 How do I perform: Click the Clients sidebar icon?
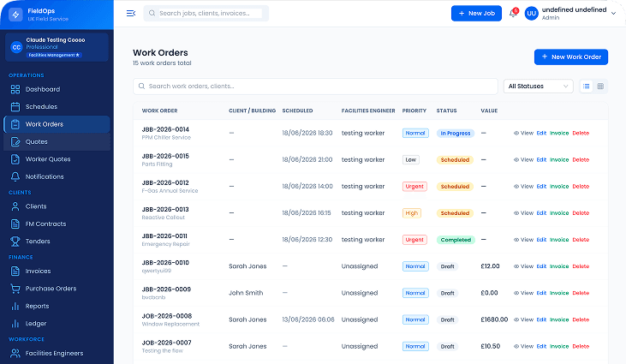tap(15, 206)
